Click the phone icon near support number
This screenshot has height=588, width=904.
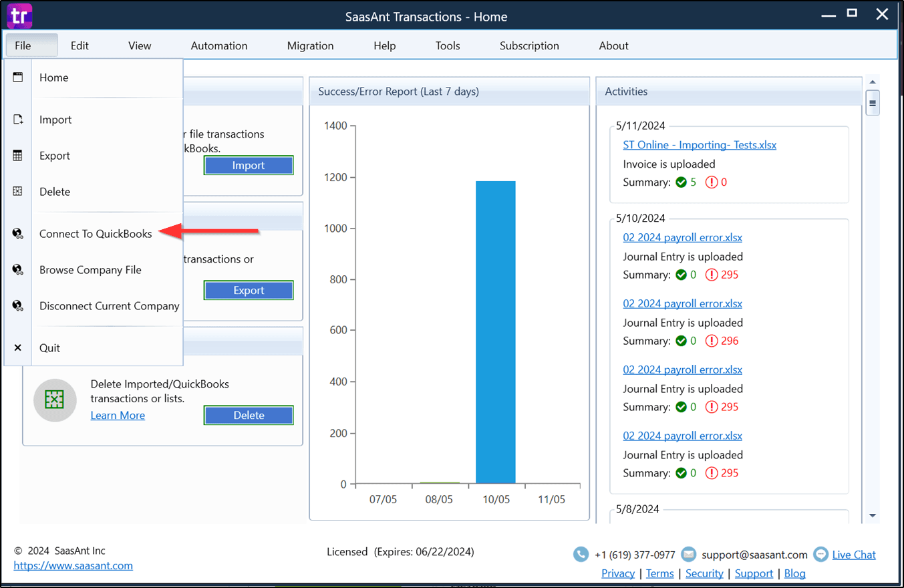coord(581,555)
